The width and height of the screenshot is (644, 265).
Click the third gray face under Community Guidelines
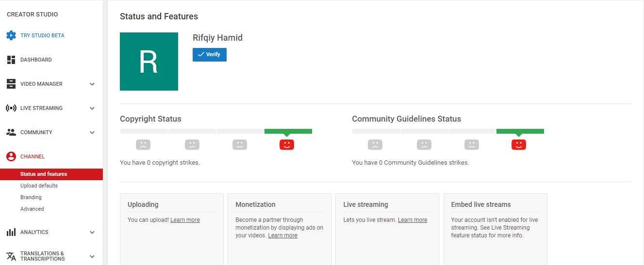(472, 144)
